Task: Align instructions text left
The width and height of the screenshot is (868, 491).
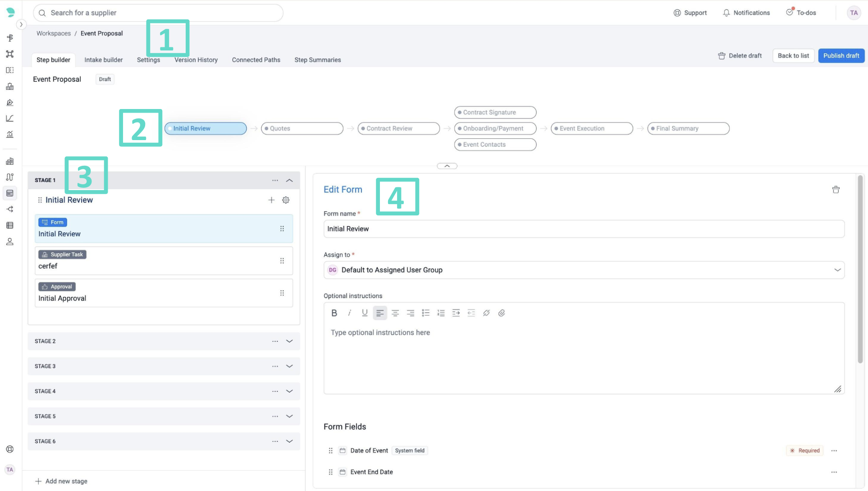Action: 380,313
